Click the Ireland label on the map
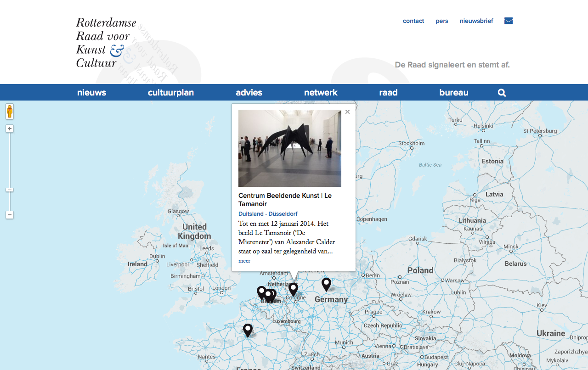This screenshot has height=370, width=588. [138, 264]
